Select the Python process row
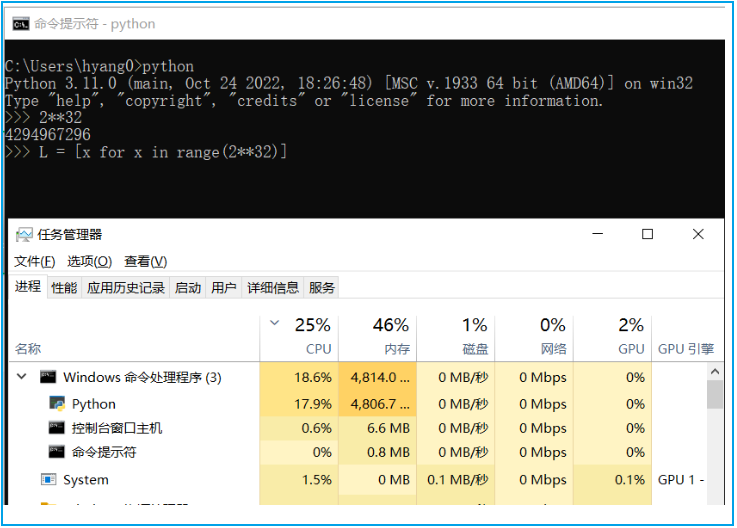The height and width of the screenshot is (528, 737). click(358, 404)
